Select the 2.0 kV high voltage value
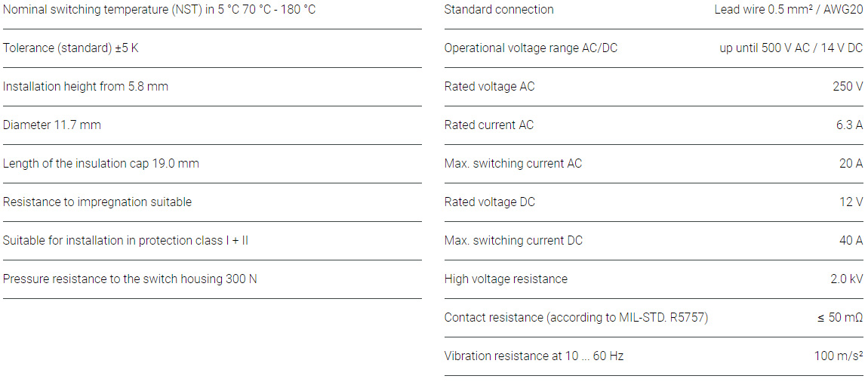This screenshot has width=868, height=382. [846, 279]
